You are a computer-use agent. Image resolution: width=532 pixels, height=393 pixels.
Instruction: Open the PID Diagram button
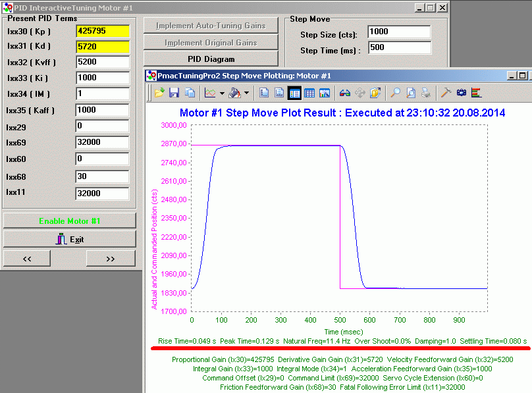[x=211, y=59]
